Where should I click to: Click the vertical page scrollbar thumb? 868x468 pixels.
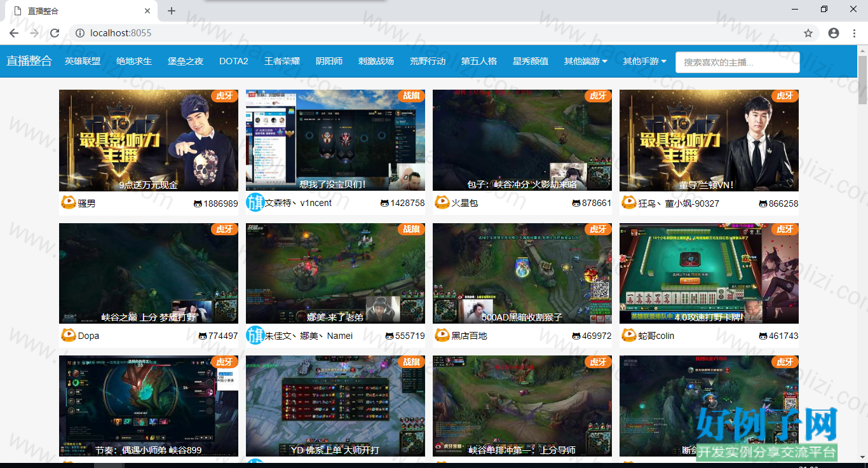(863, 80)
